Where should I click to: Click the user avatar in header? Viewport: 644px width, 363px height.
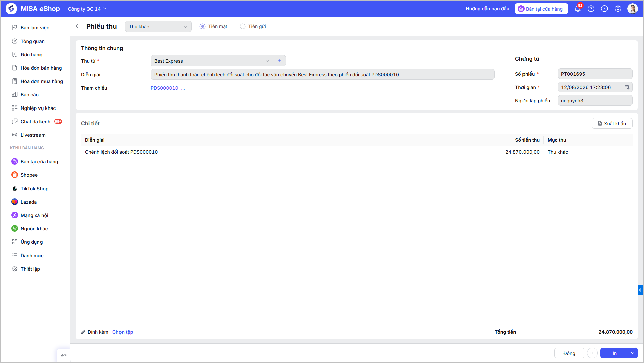pos(633,9)
